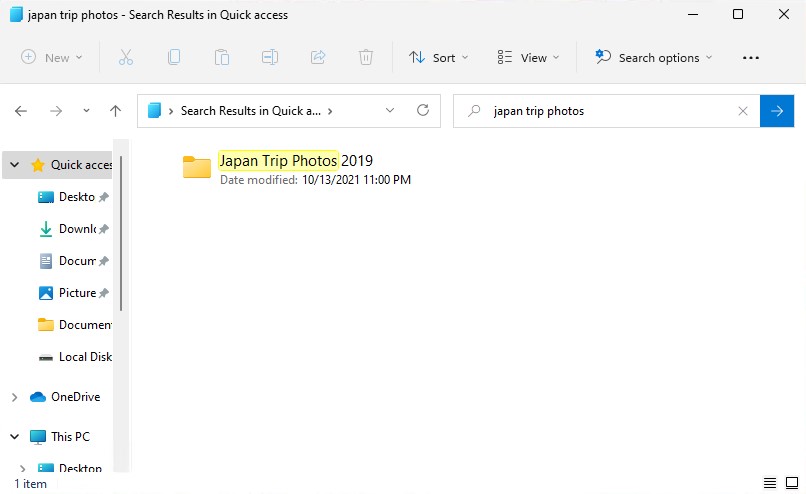
Task: Open the Sort dropdown
Action: (x=438, y=58)
